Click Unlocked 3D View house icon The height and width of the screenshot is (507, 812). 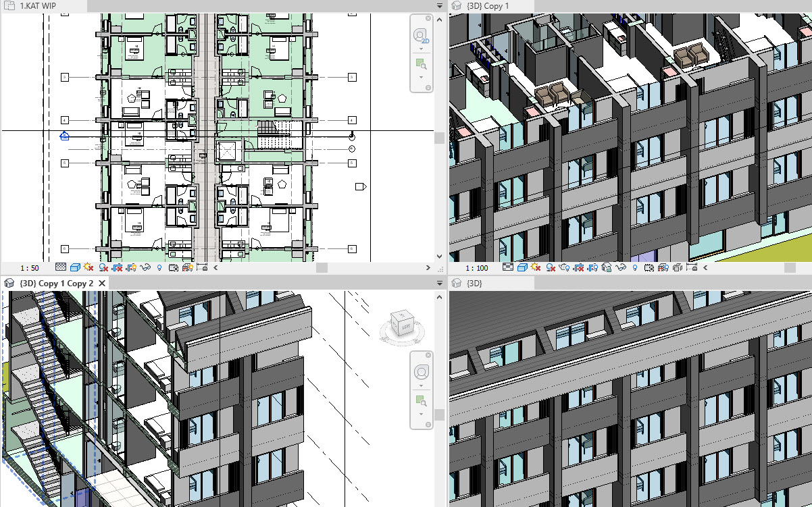click(607, 268)
